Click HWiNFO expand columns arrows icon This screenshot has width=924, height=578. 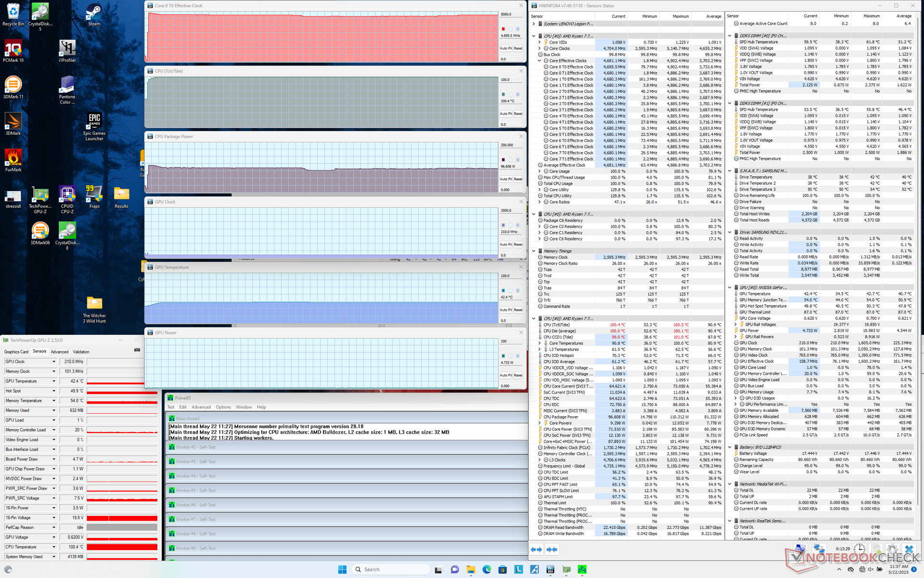(536, 549)
